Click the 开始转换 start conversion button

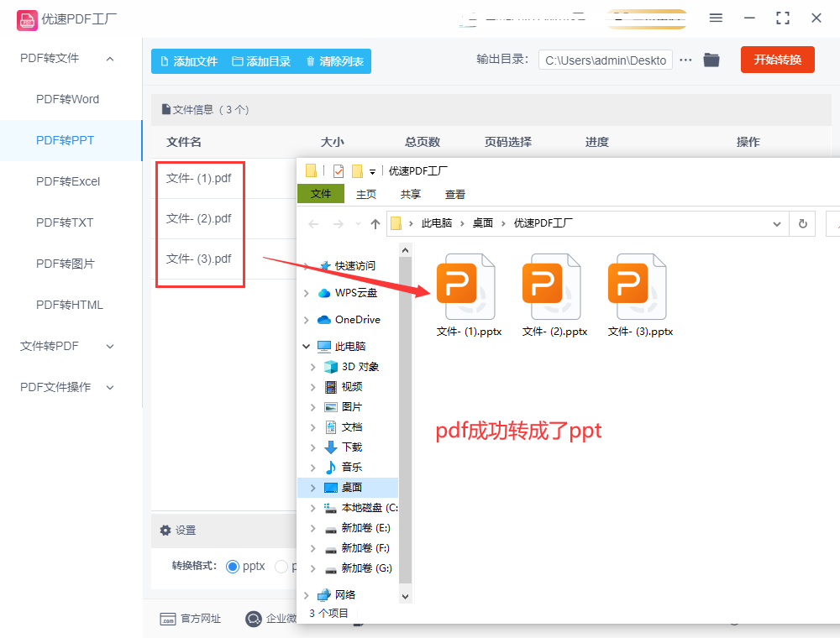[x=777, y=60]
